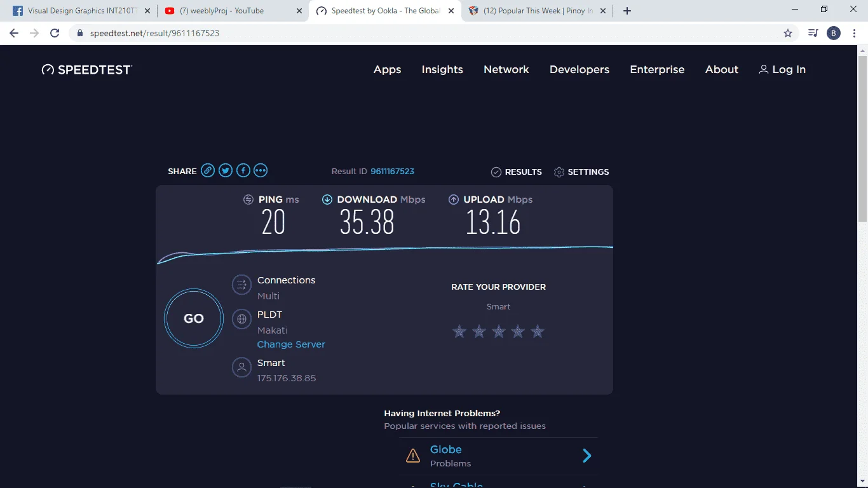Image resolution: width=868 pixels, height=488 pixels.
Task: Go back with the browser back arrow
Action: [x=14, y=33]
